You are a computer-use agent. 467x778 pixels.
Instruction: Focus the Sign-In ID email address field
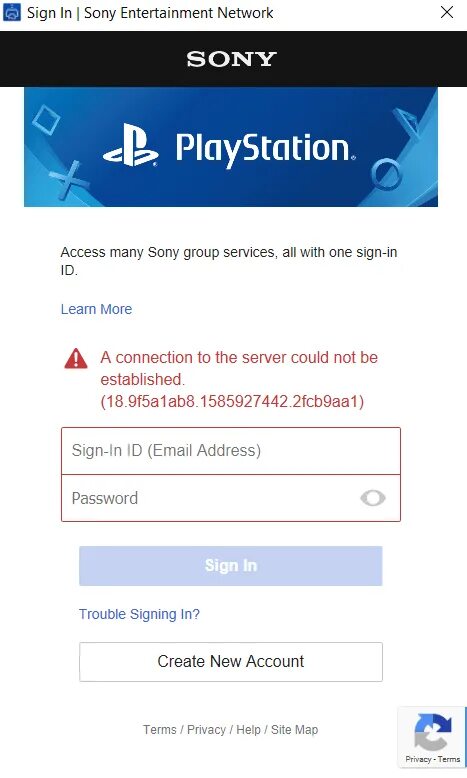(231, 451)
